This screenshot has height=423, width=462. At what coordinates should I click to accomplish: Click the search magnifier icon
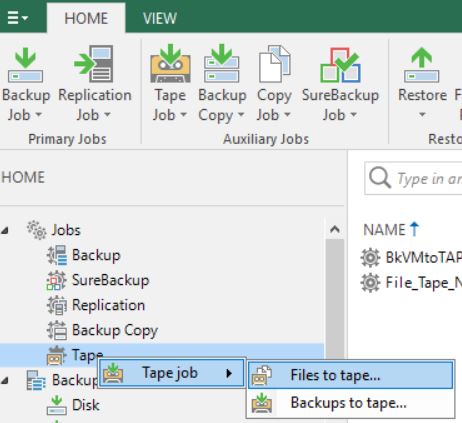tap(380, 178)
